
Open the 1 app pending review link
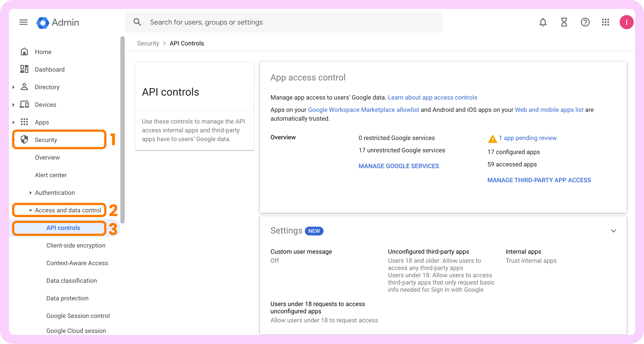[x=527, y=138]
